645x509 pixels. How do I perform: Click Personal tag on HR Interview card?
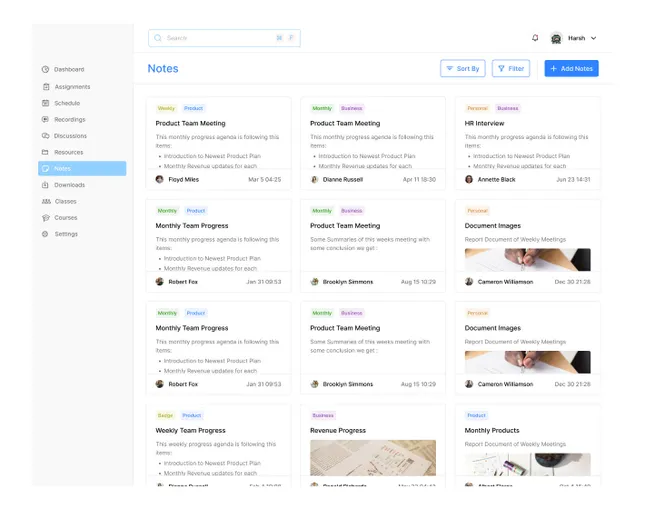[477, 108]
